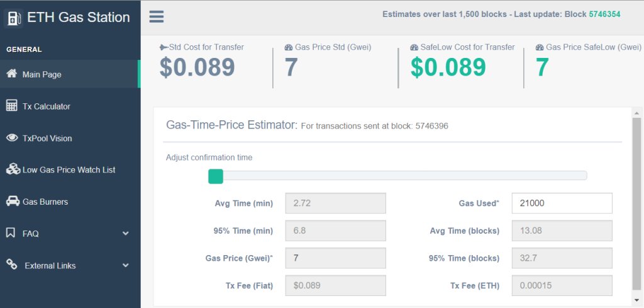This screenshot has height=308, width=644.
Task: Click the Low Gas Price cubes icon
Action: (12, 169)
